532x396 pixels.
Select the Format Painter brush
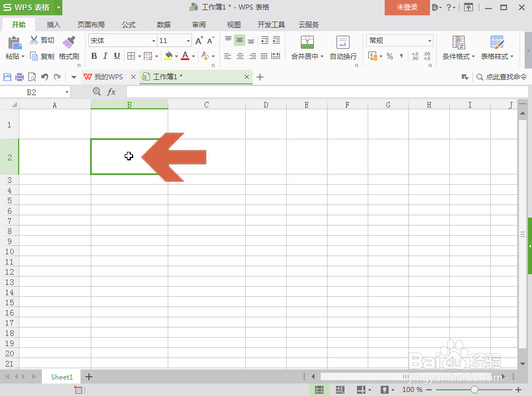pos(69,42)
